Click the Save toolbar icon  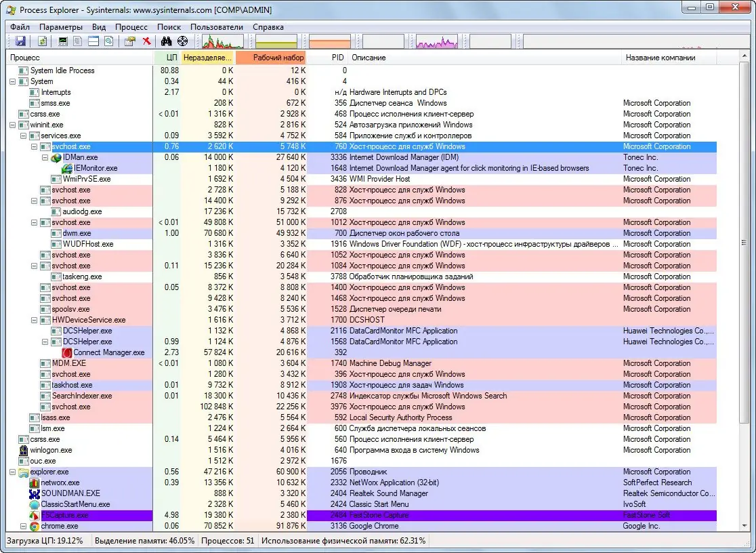tap(20, 42)
